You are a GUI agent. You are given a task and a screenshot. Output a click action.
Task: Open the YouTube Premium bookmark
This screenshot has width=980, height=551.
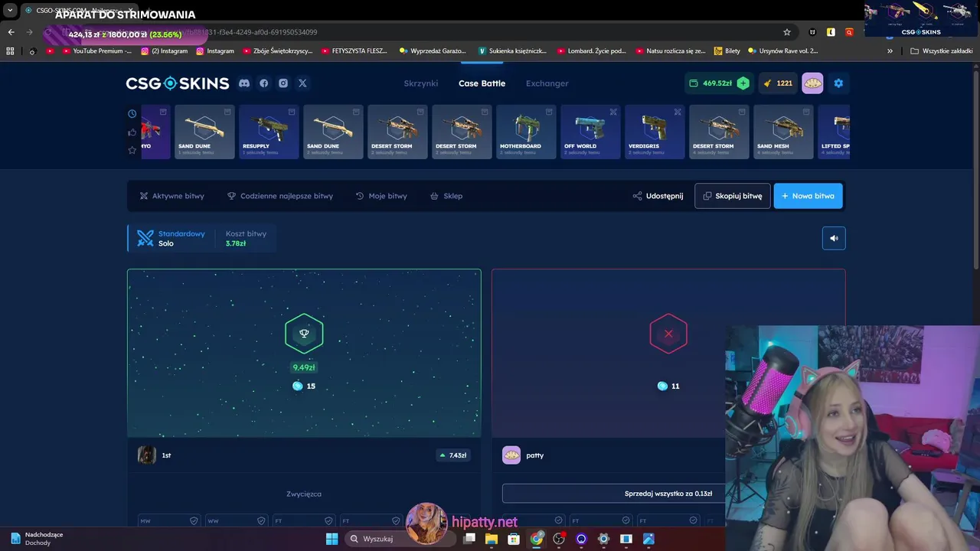click(x=96, y=51)
